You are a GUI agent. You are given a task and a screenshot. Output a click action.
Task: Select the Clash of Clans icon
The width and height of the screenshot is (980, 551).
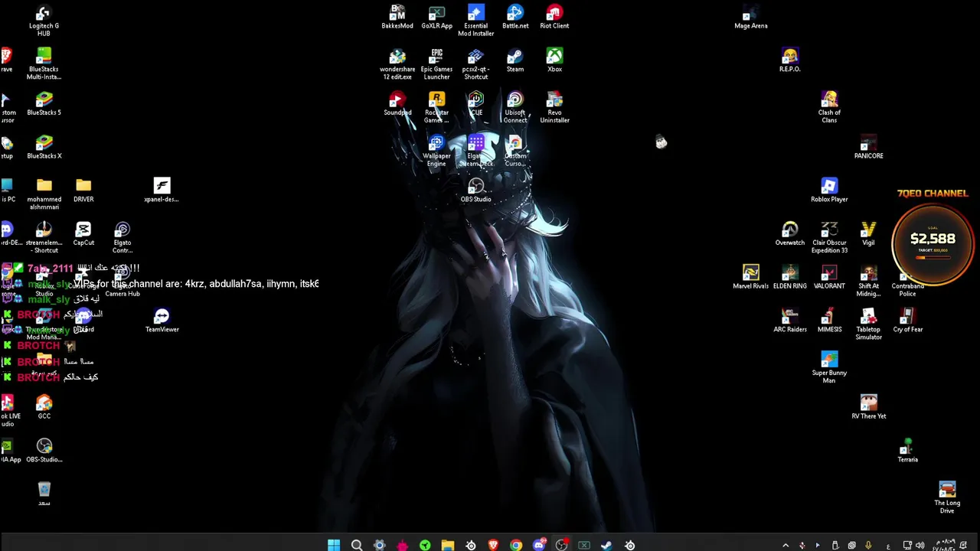[x=829, y=108]
